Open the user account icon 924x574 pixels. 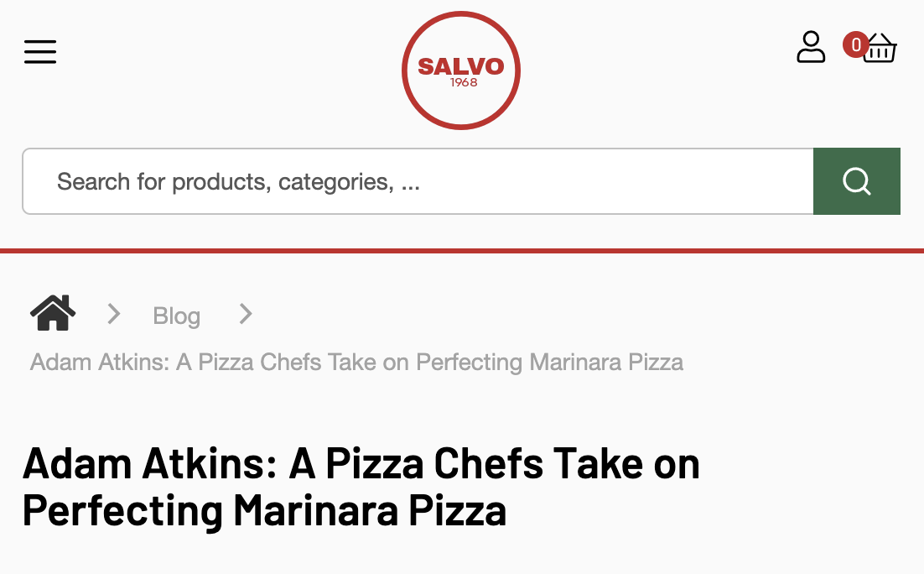(811, 47)
